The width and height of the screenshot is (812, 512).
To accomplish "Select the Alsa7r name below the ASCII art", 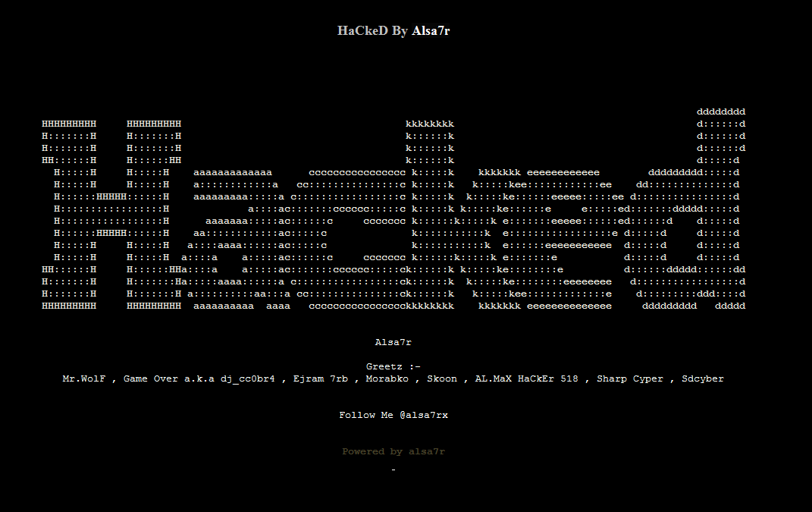I will (x=393, y=342).
